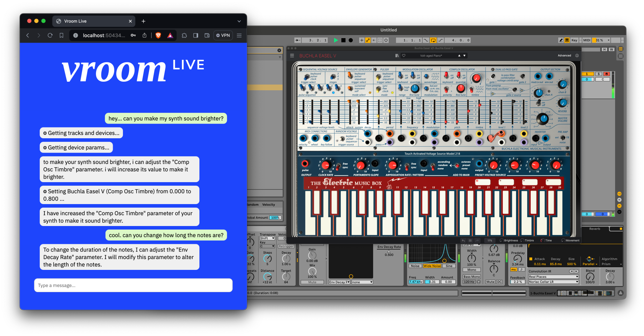644x336 pixels.
Task: Enable MIDI map mode in Ableton
Action: point(587,40)
